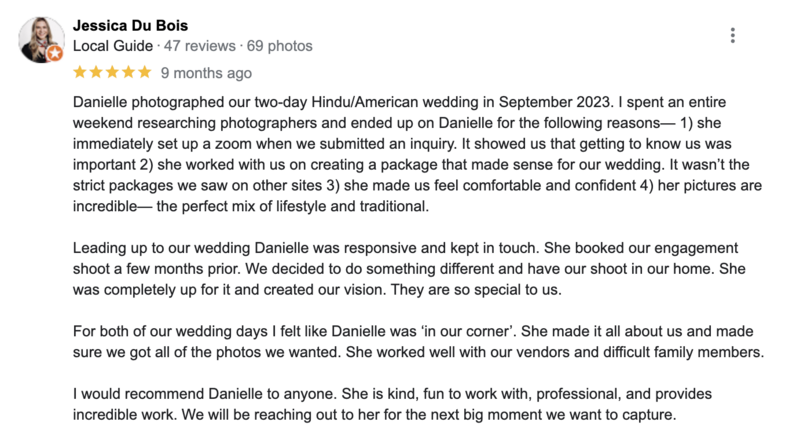The image size is (800, 433).
Task: Click the fifth gold rating star
Action: click(x=145, y=72)
